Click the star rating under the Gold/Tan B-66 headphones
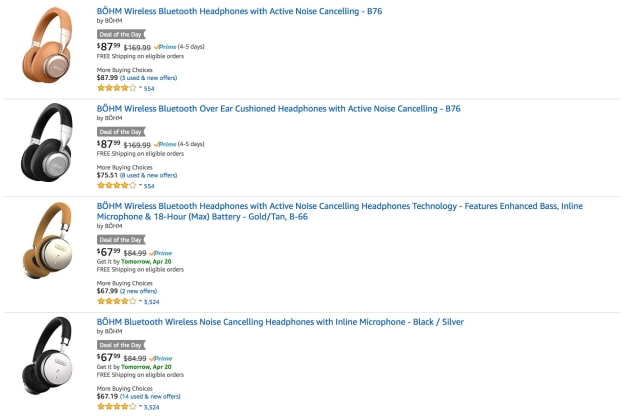The image size is (640, 416). pos(116,300)
